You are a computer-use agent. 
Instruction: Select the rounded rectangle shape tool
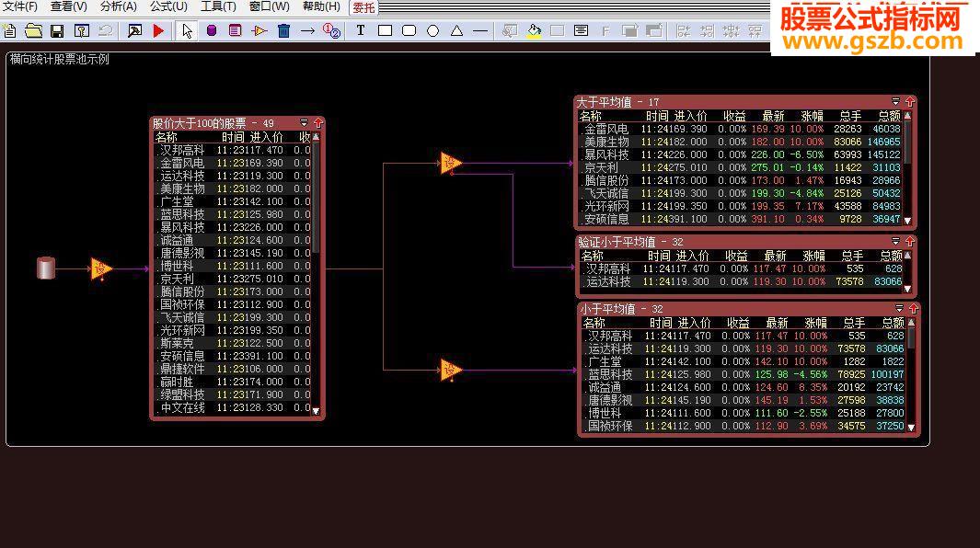coord(409,30)
